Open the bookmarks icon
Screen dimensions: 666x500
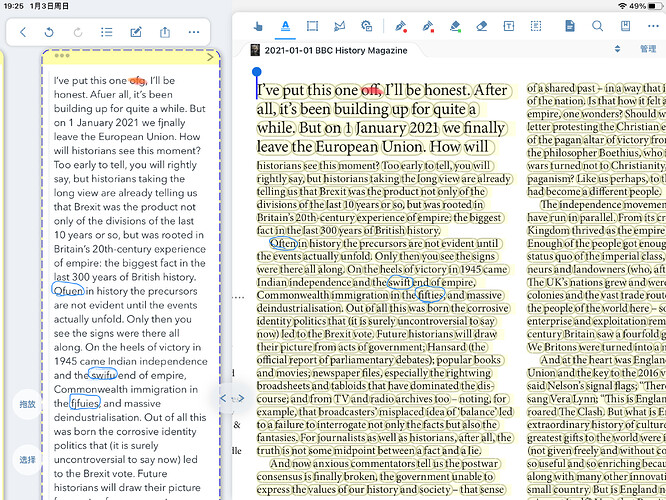(625, 26)
